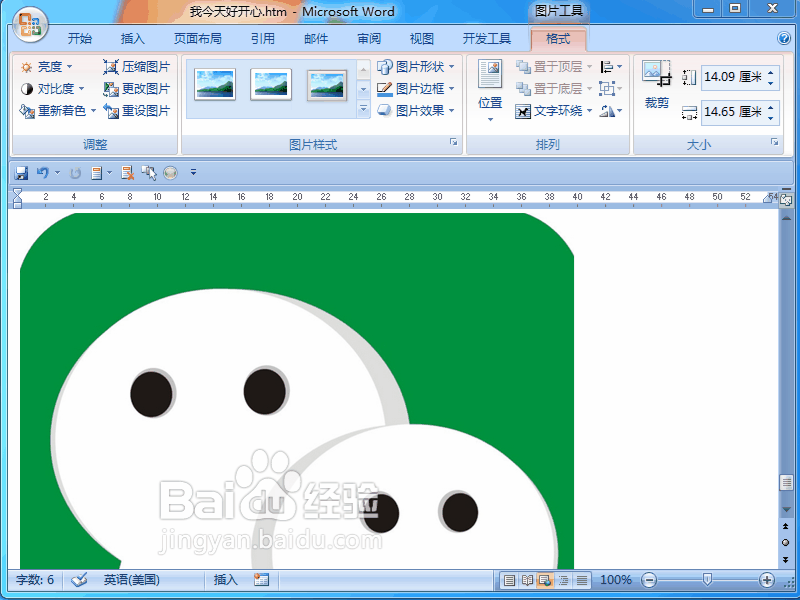Select the second picture style thumbnail
This screenshot has width=800, height=600.
pos(271,84)
